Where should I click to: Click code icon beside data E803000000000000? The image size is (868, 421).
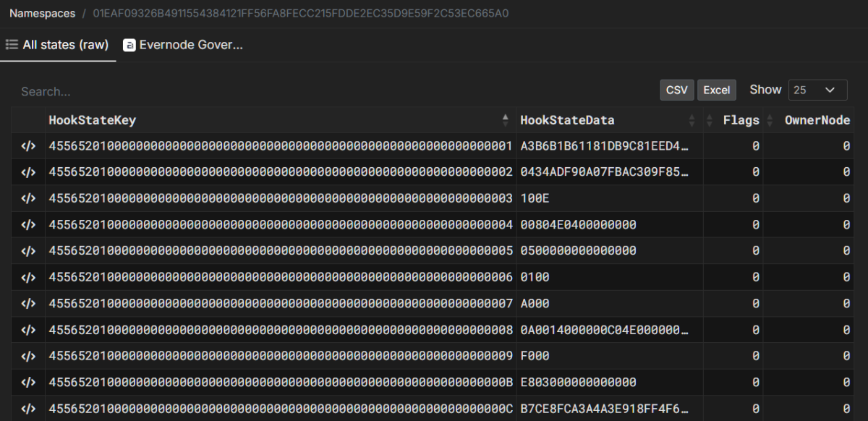click(x=28, y=382)
